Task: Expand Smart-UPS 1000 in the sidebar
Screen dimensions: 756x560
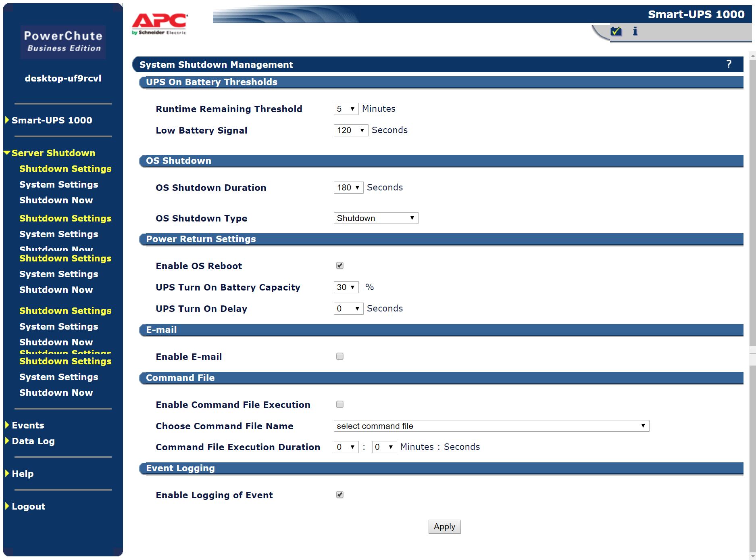Action: coord(48,120)
